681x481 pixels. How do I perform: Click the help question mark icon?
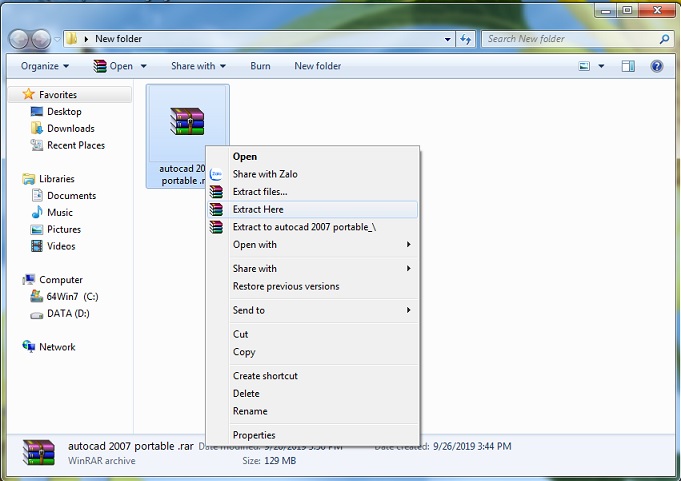click(x=657, y=66)
